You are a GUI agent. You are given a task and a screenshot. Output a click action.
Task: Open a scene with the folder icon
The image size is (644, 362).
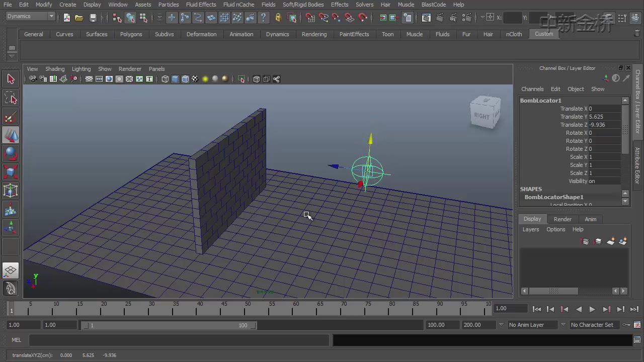point(79,18)
